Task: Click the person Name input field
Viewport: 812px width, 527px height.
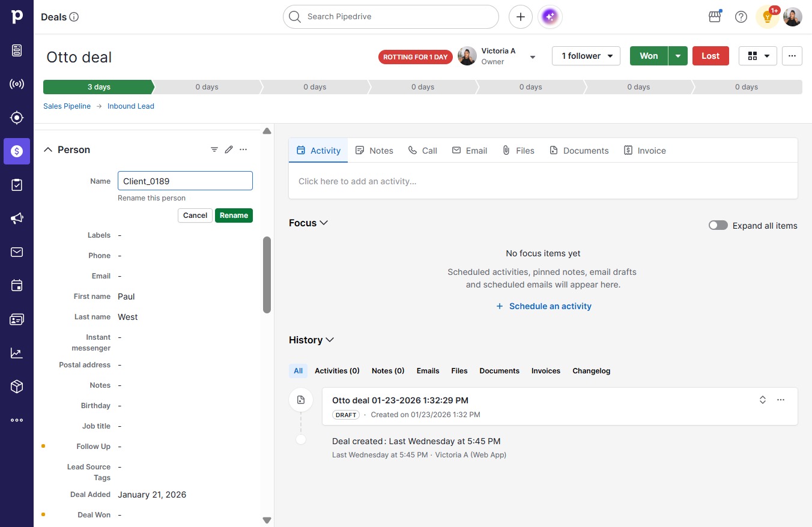Action: (x=185, y=181)
